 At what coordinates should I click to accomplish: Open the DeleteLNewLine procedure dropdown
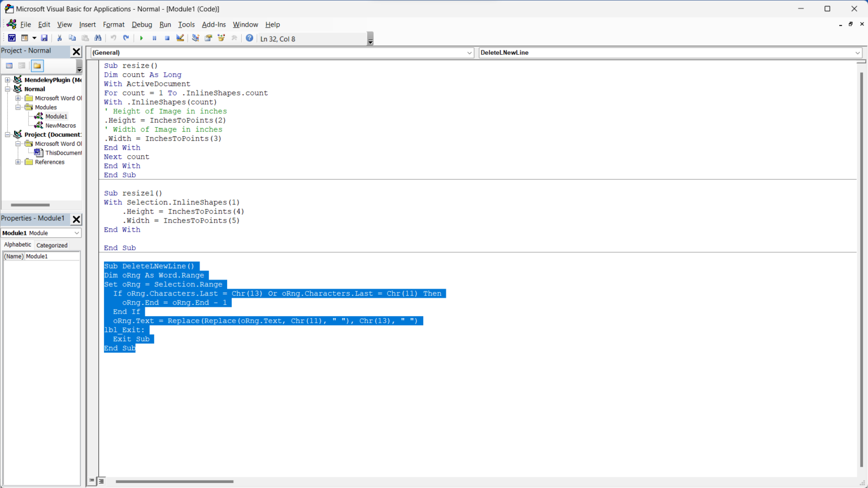click(x=857, y=53)
